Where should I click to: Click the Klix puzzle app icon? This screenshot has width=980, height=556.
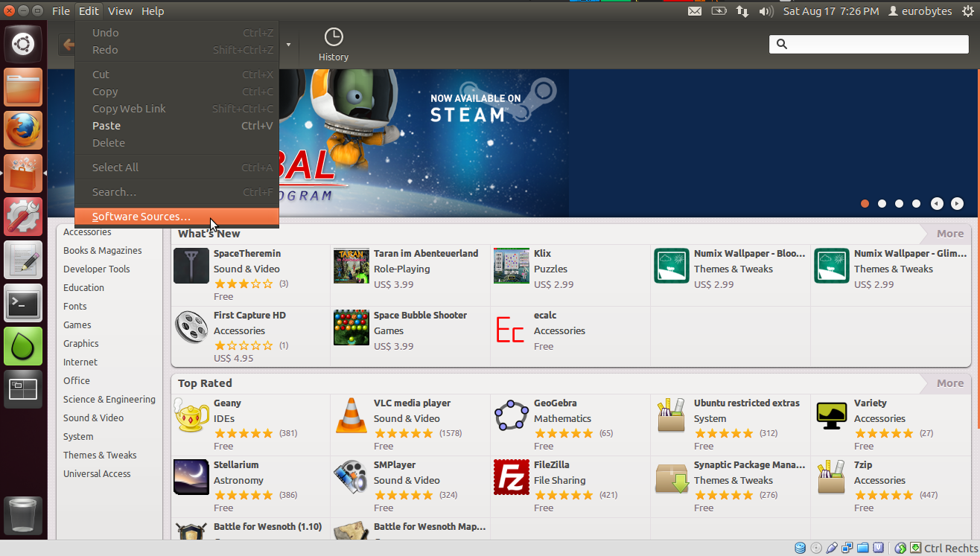(x=512, y=266)
